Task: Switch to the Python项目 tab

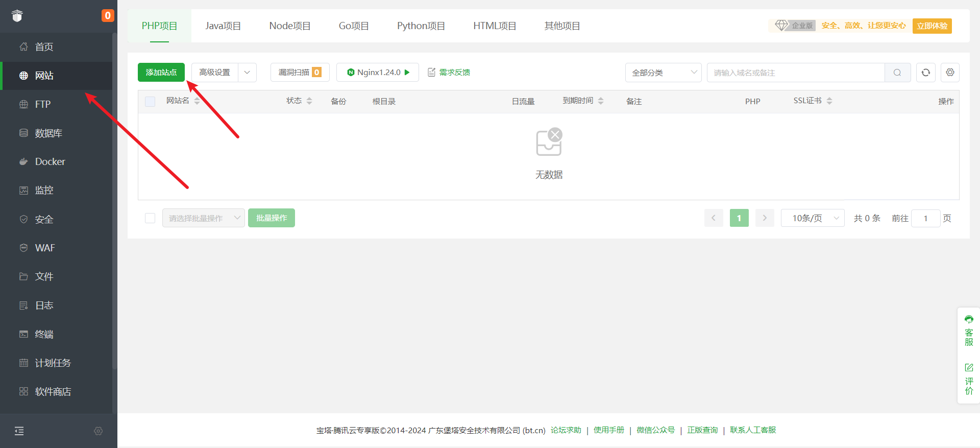Action: 421,26
